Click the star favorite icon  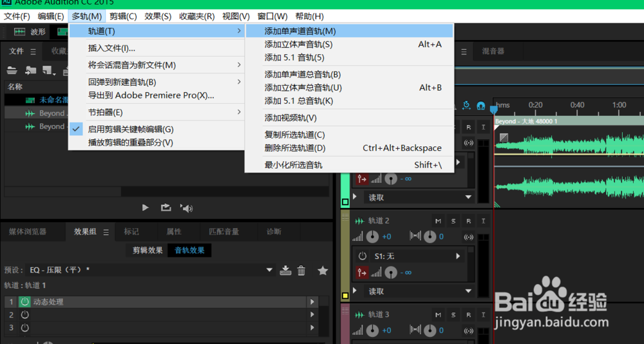click(x=323, y=271)
